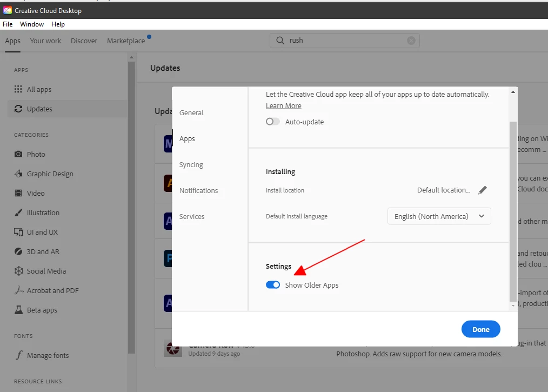
Task: Click the preferences dialog scrollbar thumb
Action: point(513,211)
